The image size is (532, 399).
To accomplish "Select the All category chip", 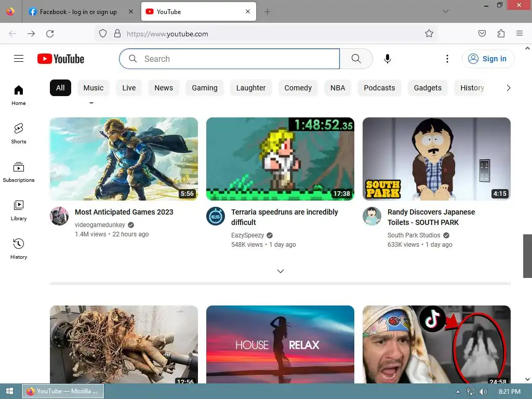I will point(60,88).
